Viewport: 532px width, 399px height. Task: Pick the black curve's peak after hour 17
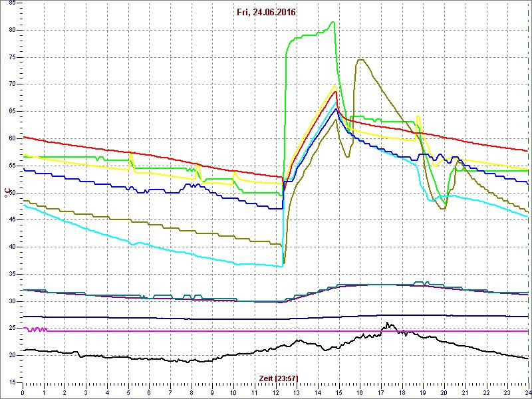click(387, 324)
